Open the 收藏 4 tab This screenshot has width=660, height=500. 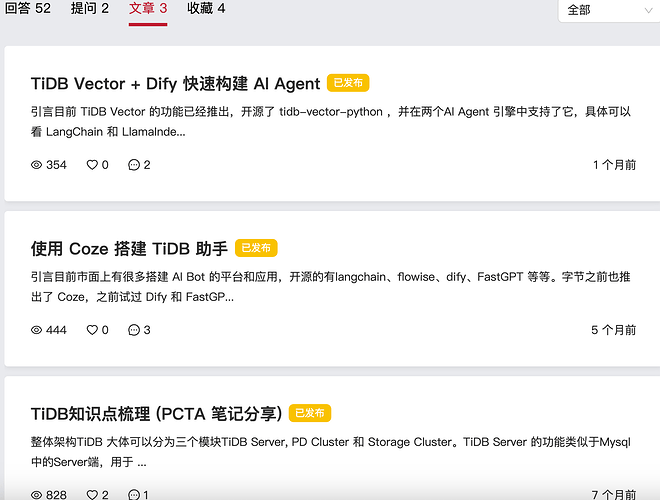[x=206, y=9]
